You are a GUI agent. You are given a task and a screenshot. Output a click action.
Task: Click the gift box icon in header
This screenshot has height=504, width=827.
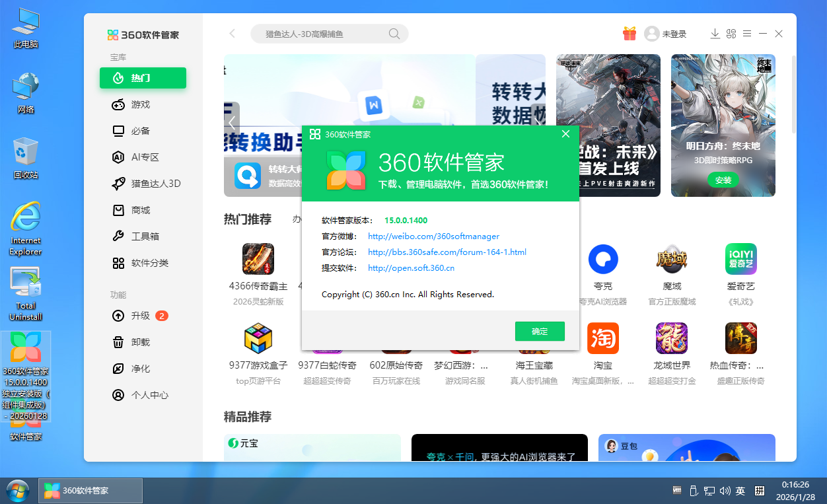click(x=629, y=34)
